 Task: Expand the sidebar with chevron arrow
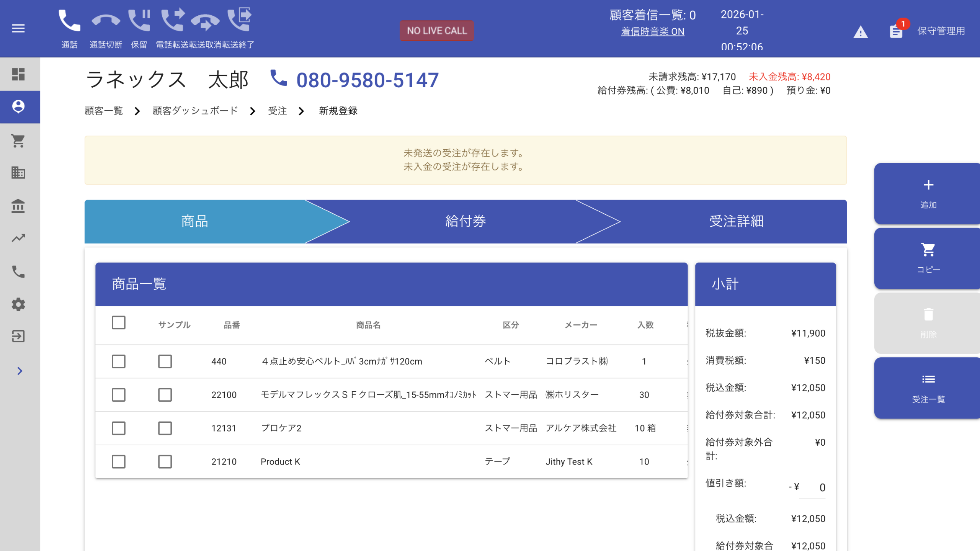(x=20, y=371)
